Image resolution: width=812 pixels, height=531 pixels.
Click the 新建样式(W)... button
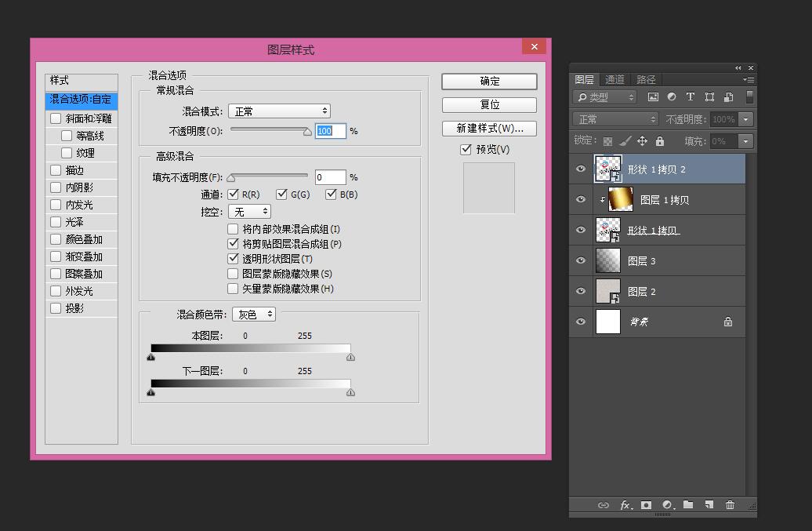[489, 128]
